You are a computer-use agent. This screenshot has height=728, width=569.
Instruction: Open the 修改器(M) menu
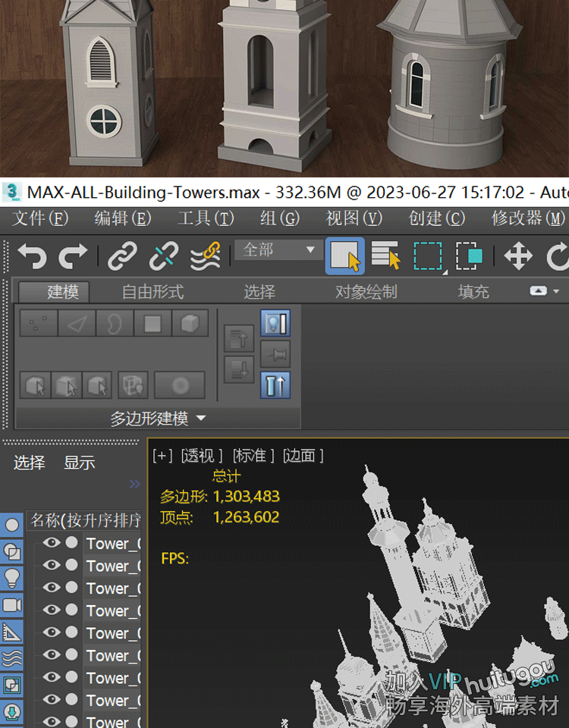tap(528, 218)
